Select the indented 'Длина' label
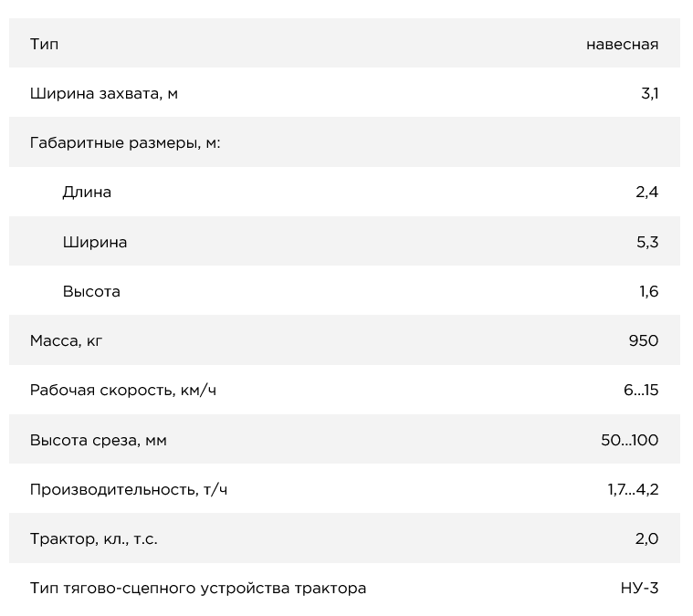693x616 pixels. point(87,192)
